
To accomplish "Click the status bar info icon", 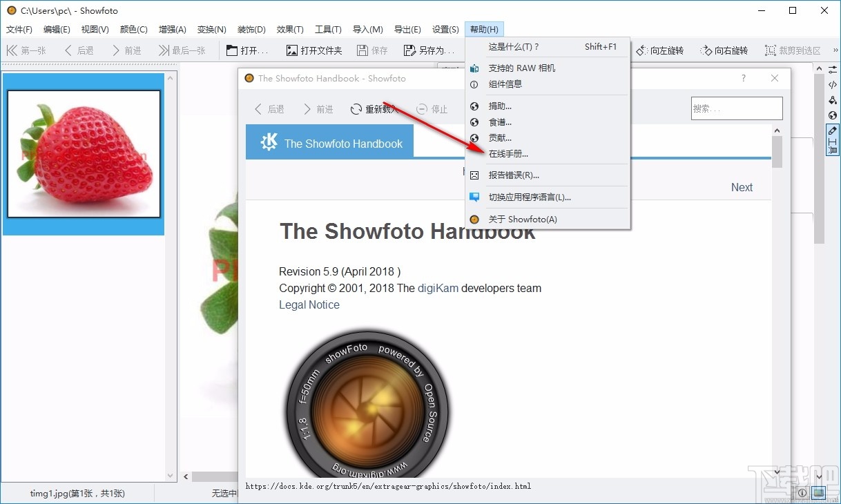I will pos(802,493).
